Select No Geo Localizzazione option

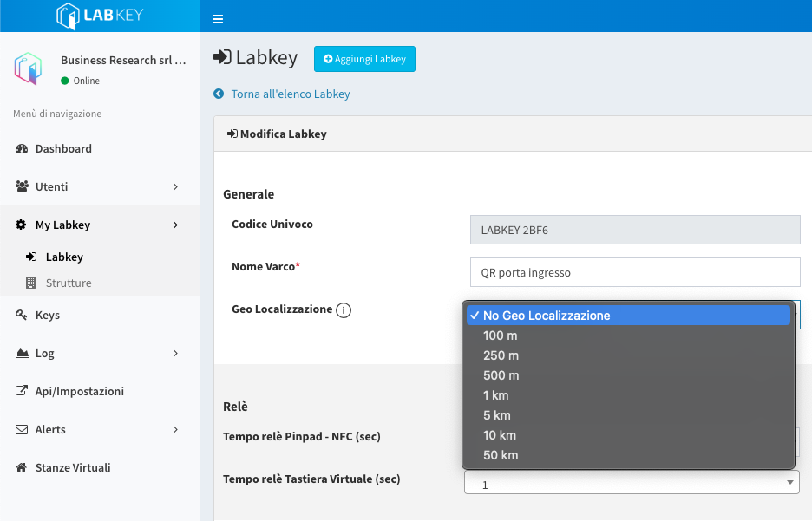coord(628,316)
